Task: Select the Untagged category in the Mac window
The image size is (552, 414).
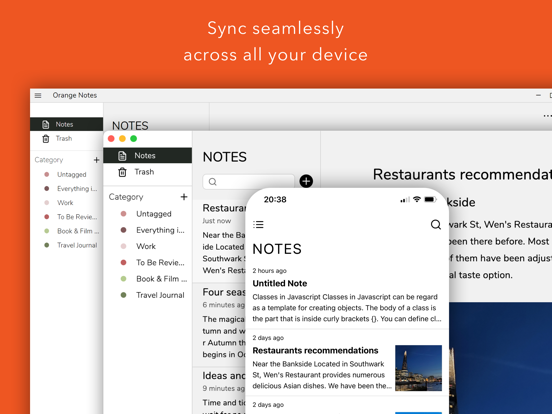Action: [153, 214]
